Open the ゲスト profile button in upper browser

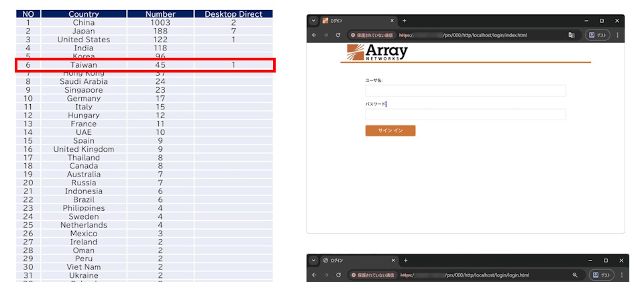pyautogui.click(x=598, y=34)
